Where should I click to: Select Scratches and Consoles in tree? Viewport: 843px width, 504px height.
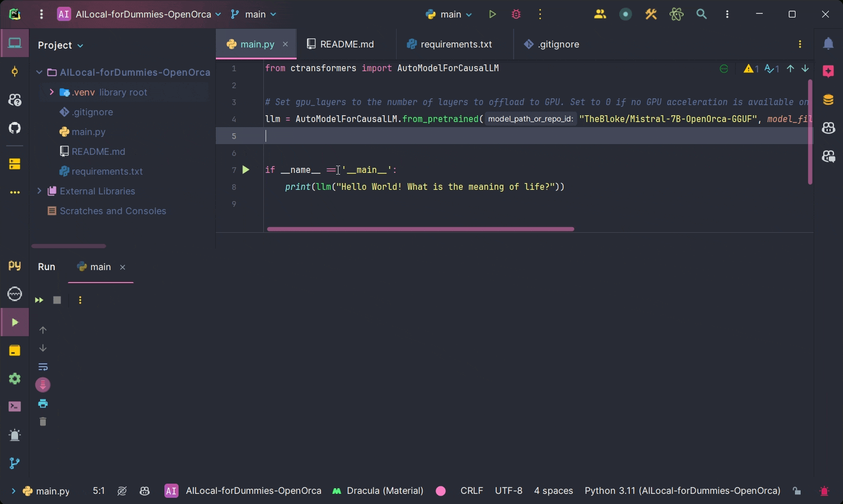(x=113, y=211)
